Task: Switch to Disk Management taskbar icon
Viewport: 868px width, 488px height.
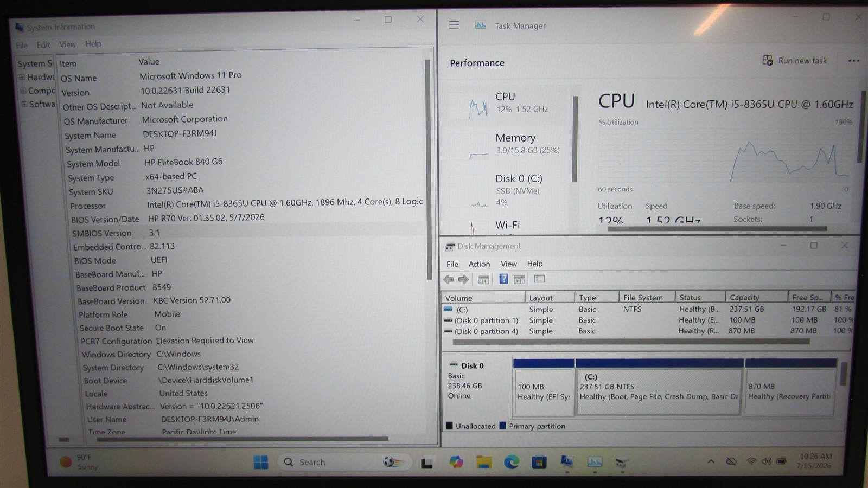Action: (x=622, y=462)
